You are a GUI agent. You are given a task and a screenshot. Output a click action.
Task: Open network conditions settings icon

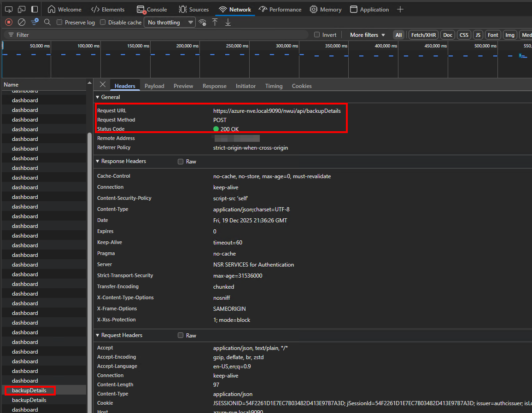coord(202,22)
